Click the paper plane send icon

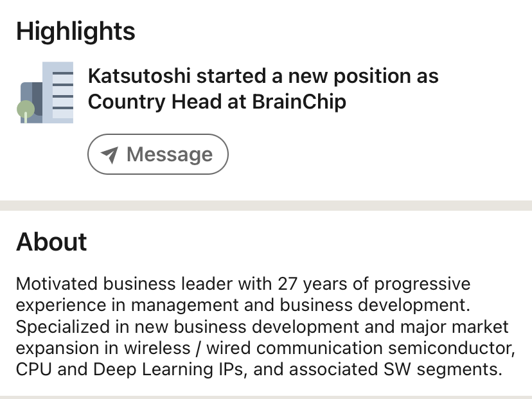(x=110, y=155)
